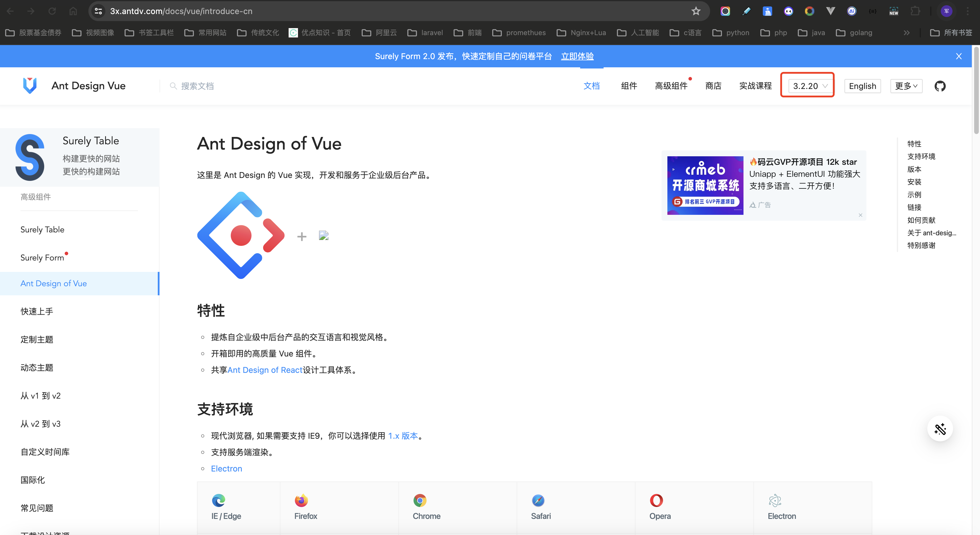Click the Surely Table S logo
This screenshot has height=535, width=980.
tap(30, 157)
